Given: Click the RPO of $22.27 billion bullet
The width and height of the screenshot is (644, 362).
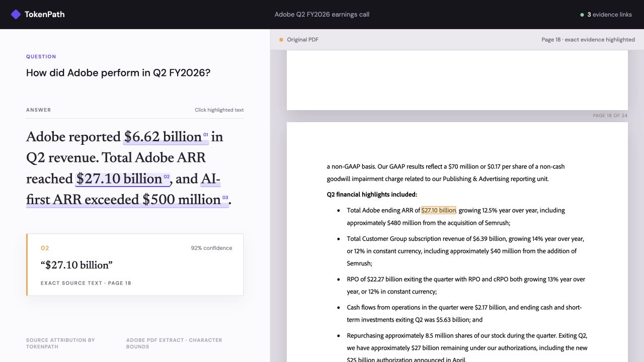Looking at the screenshot, I should pos(466,285).
